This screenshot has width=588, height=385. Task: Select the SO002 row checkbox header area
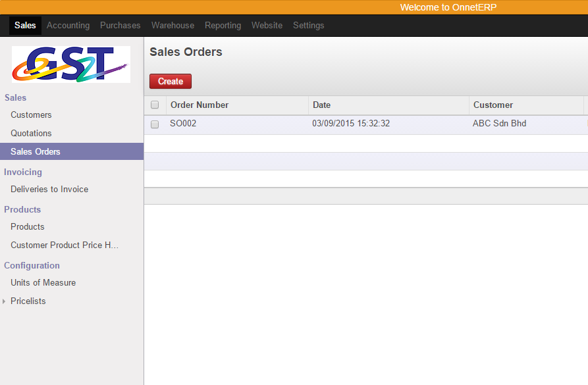click(155, 124)
